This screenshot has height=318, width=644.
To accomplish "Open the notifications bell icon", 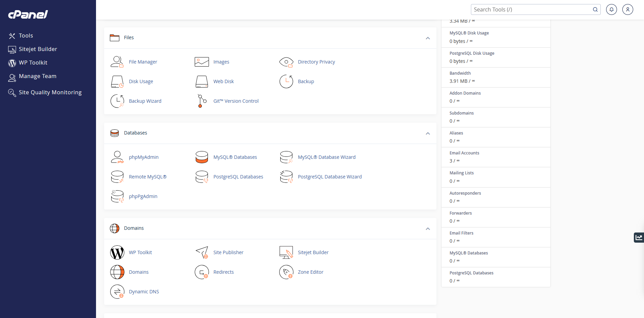I will [612, 9].
